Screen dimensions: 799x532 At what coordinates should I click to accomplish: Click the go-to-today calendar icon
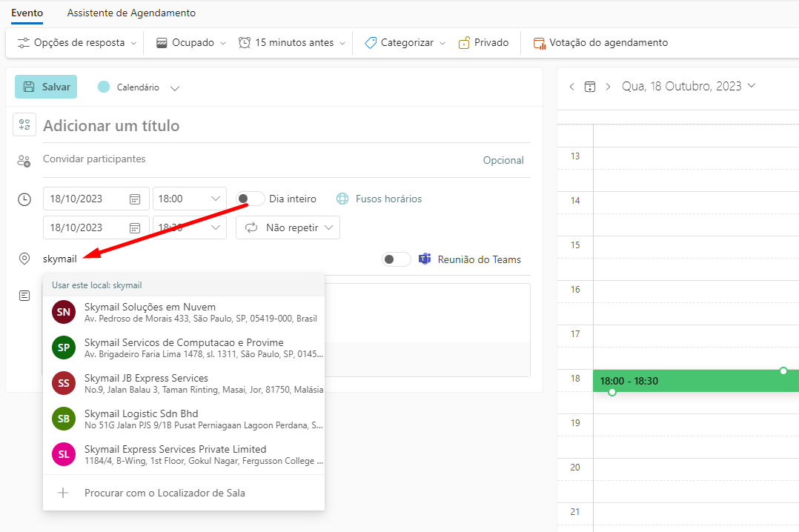click(x=589, y=87)
